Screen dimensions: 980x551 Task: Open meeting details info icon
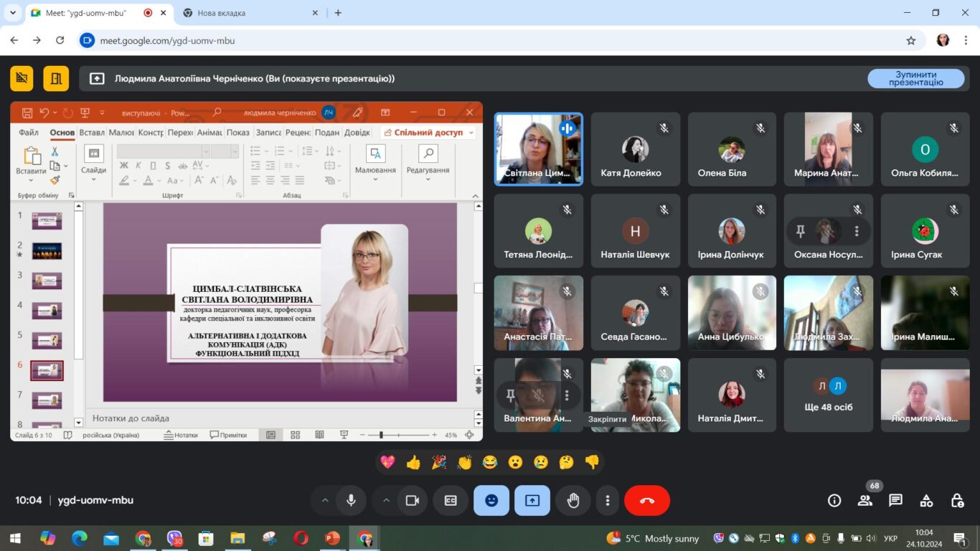coord(834,501)
